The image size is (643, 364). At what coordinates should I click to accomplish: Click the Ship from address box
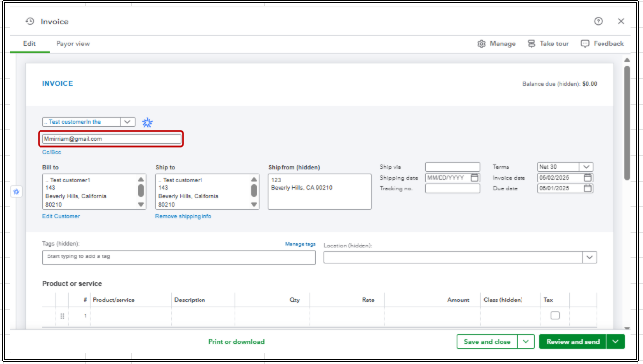click(x=320, y=191)
